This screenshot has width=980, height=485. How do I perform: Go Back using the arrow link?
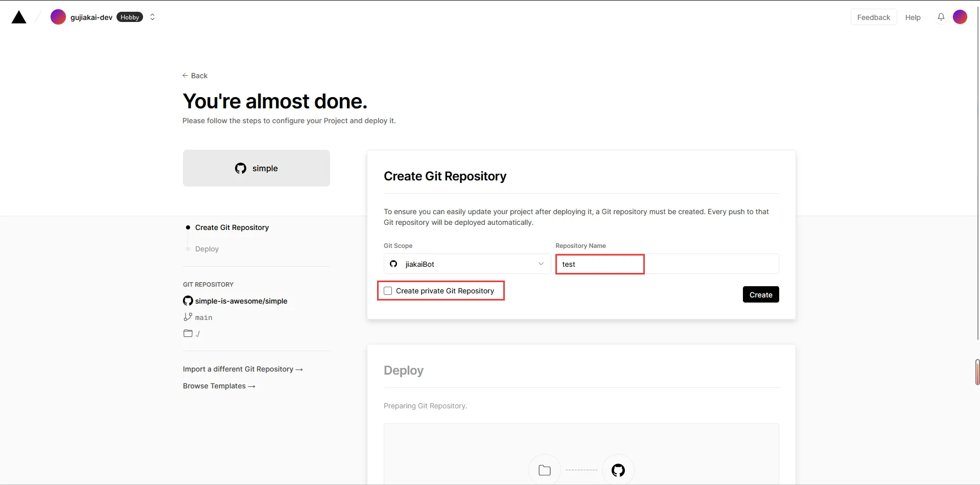pyautogui.click(x=195, y=76)
